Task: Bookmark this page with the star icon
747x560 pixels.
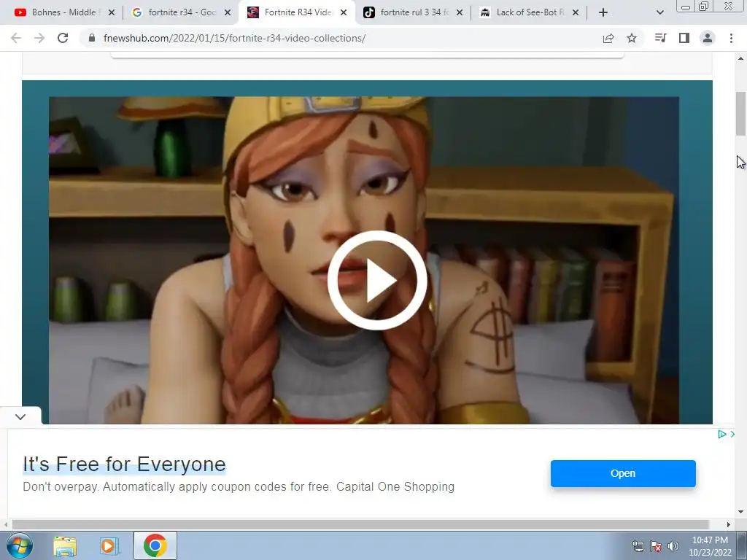Action: pos(632,38)
